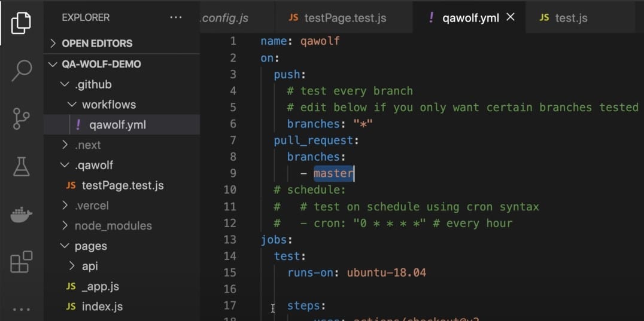Click '# test every branch' comment
The image size is (644, 321).
[350, 91]
